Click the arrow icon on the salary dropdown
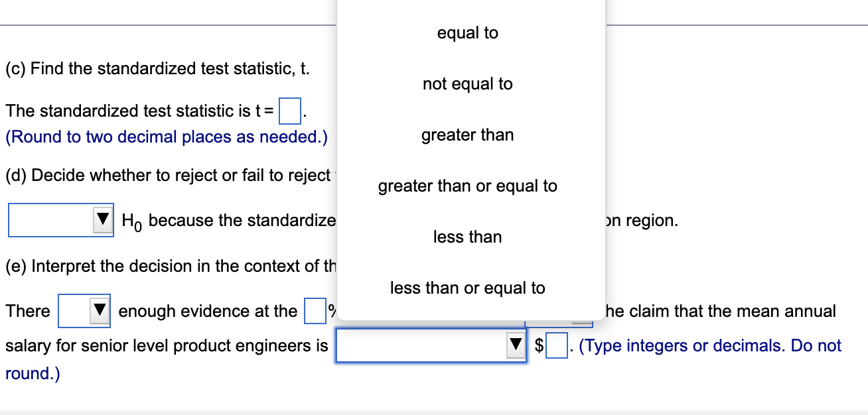The height and width of the screenshot is (415, 868). 515,345
